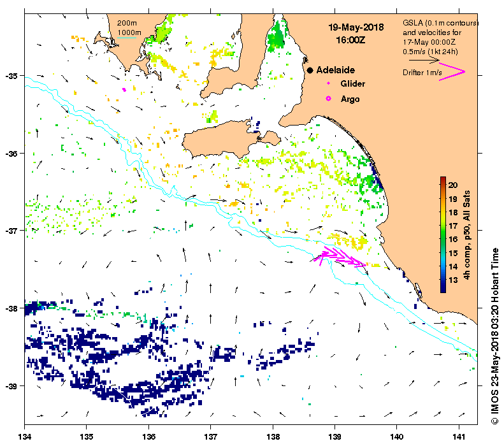
Task: Click the magenta Argo legend circle
Action: point(328,99)
